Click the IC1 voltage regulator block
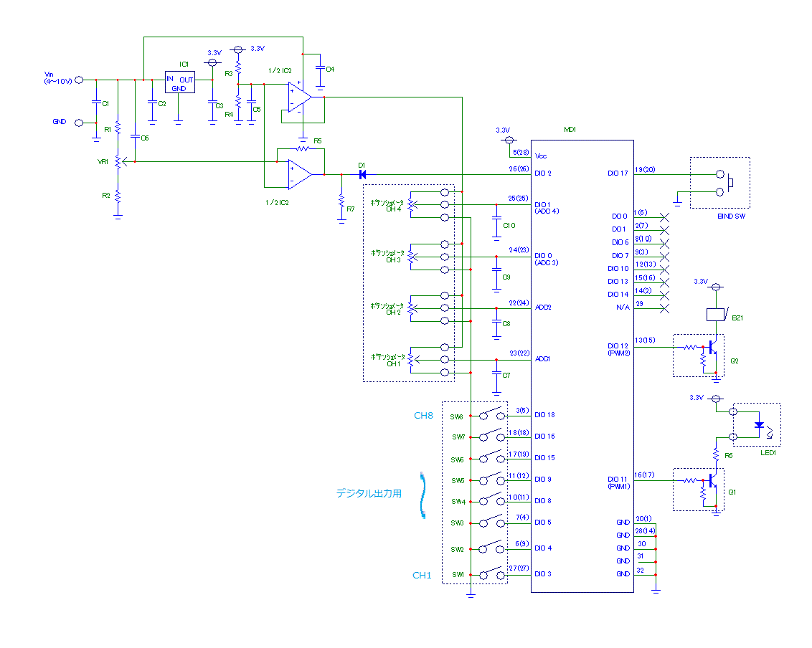This screenshot has width=812, height=648. tap(179, 82)
